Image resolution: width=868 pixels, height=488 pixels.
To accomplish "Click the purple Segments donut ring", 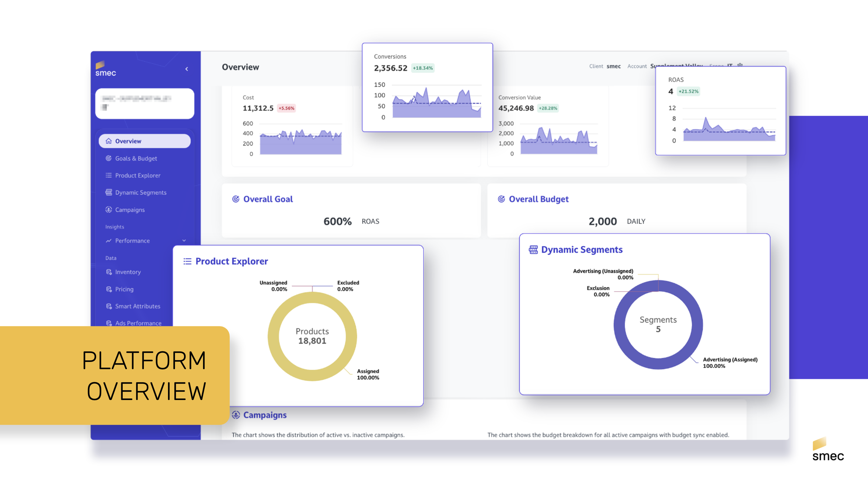I will (x=619, y=325).
